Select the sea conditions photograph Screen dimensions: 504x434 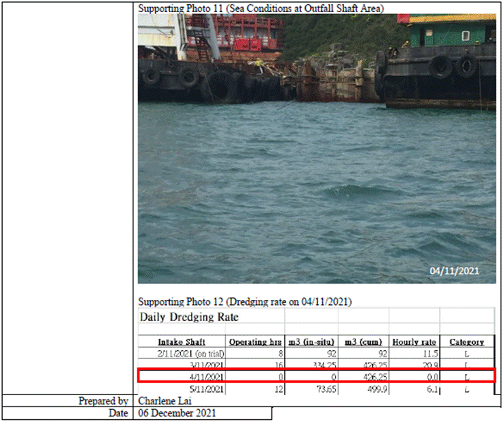[x=317, y=148]
